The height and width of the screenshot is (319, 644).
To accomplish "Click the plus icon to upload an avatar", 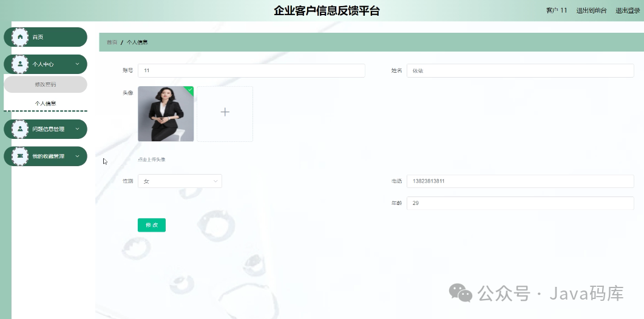I will (x=225, y=112).
